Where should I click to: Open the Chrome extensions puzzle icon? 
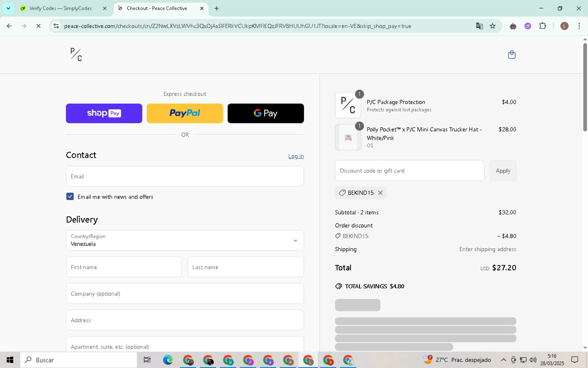coord(543,26)
